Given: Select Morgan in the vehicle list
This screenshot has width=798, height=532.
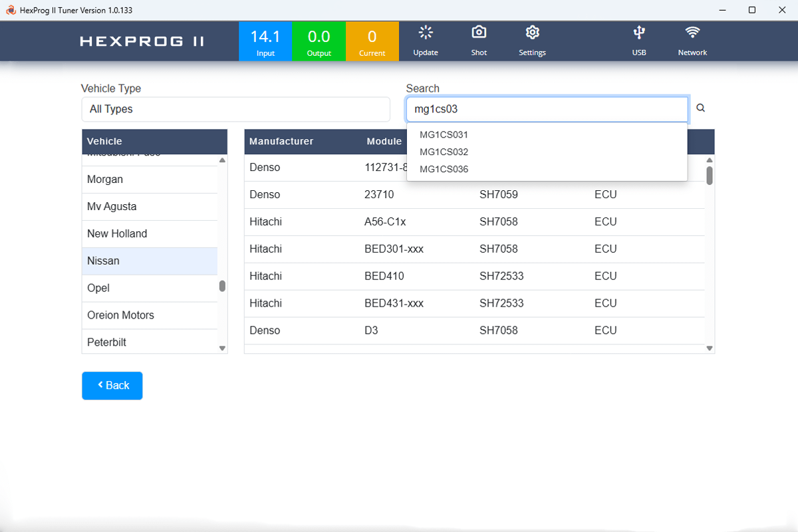Looking at the screenshot, I should (150, 180).
